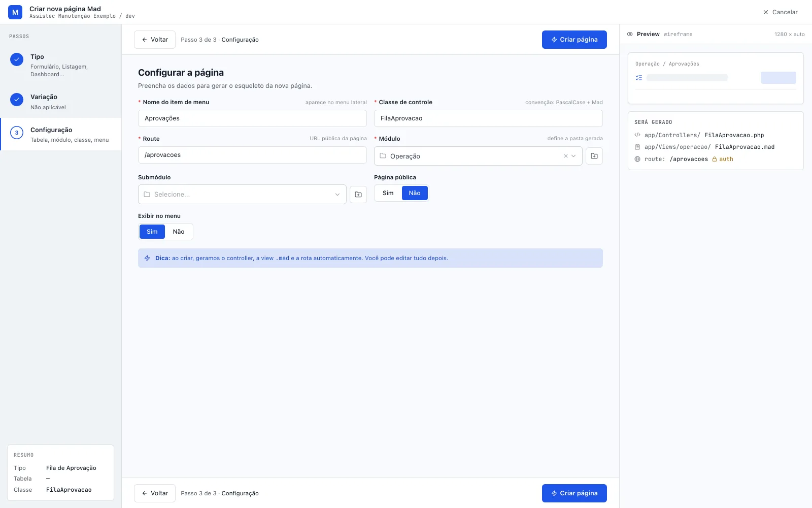Click file icon beside FilaAprovacao.mad
Viewport: 812px width, 508px height.
(637, 147)
